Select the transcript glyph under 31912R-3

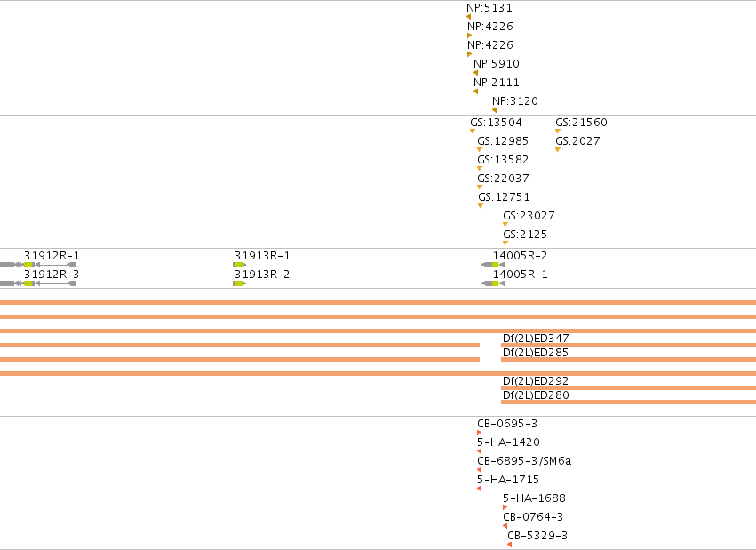38,283
